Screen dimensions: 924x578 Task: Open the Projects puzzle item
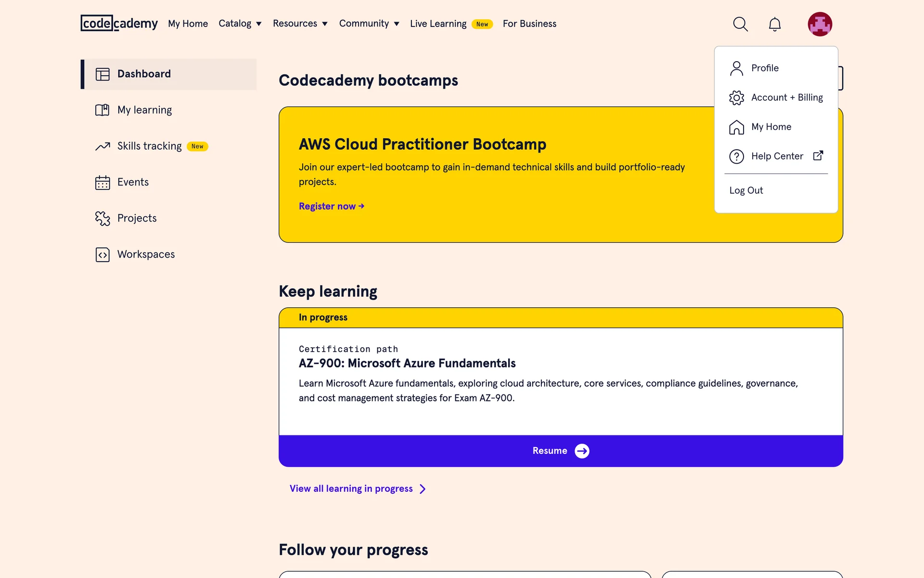pyautogui.click(x=137, y=218)
